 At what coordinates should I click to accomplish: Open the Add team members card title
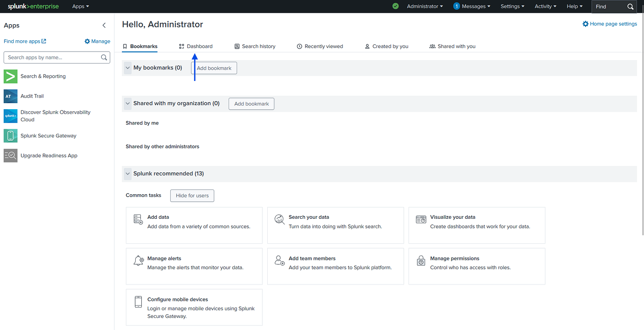(x=312, y=259)
